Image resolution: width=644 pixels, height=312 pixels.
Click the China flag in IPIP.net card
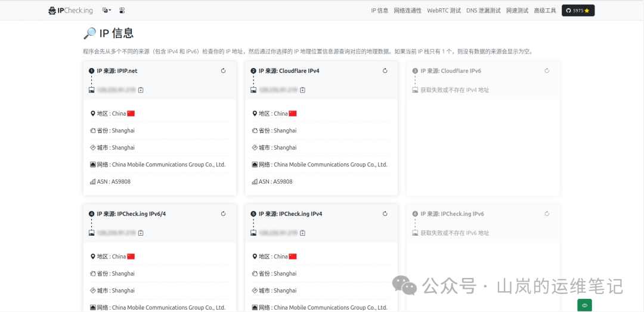[131, 113]
